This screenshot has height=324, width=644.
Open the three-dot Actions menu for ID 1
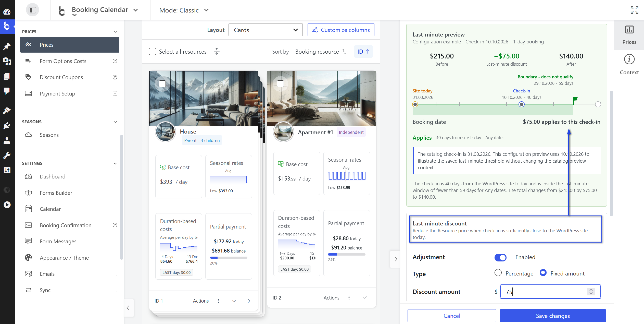[218, 301]
